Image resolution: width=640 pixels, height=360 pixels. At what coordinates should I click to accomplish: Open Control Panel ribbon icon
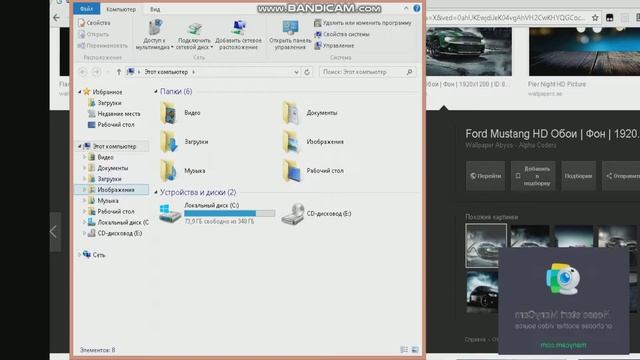290,28
